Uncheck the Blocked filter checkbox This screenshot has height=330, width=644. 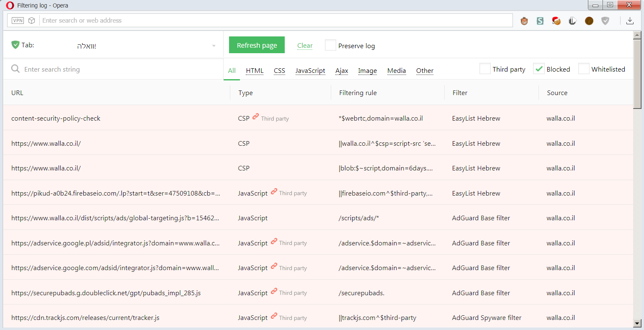coord(539,69)
